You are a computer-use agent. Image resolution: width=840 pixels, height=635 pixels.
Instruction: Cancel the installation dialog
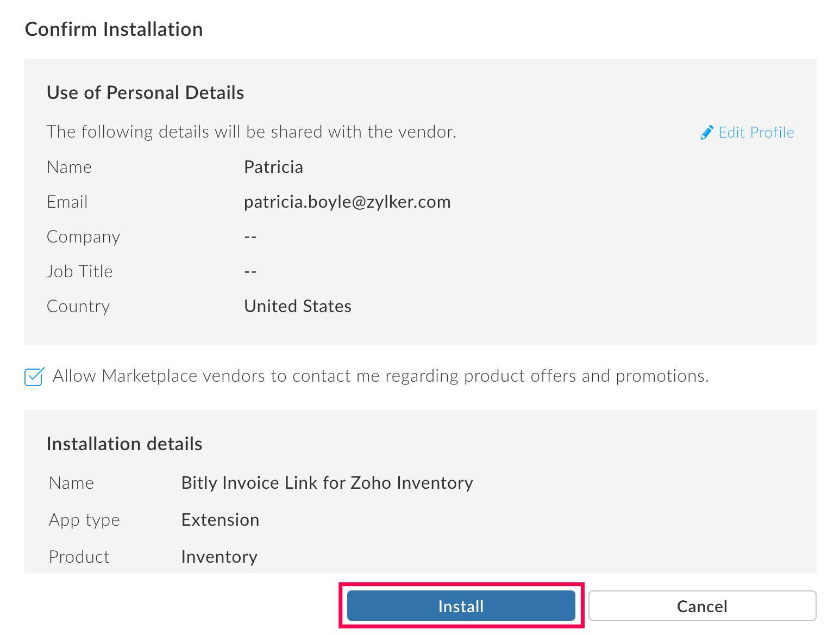click(702, 606)
